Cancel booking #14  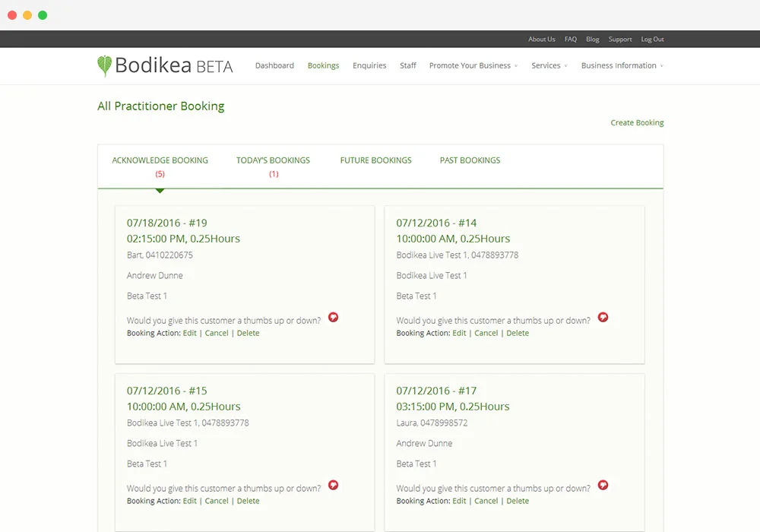(486, 333)
